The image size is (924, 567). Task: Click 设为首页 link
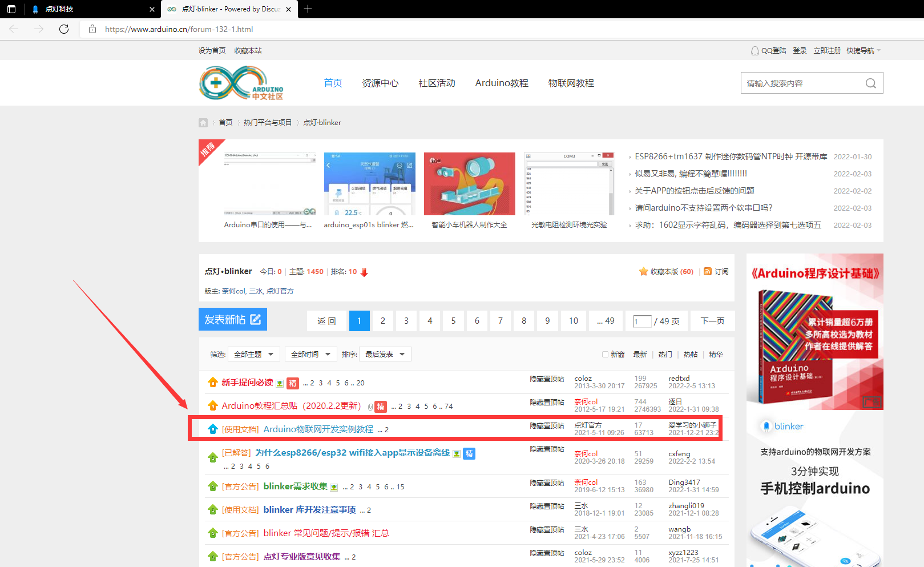click(212, 51)
